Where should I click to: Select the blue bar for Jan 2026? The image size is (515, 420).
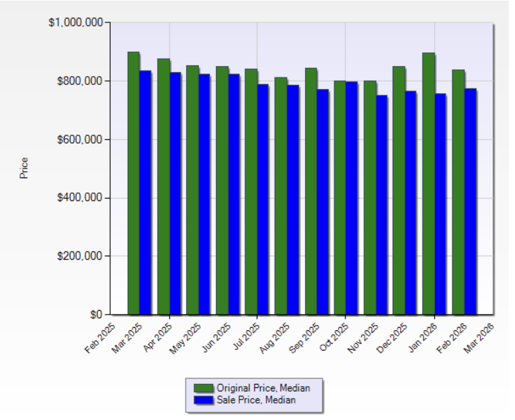(440, 204)
